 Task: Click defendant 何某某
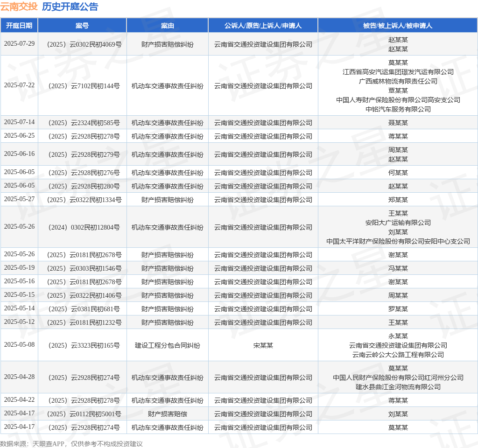coord(398,173)
